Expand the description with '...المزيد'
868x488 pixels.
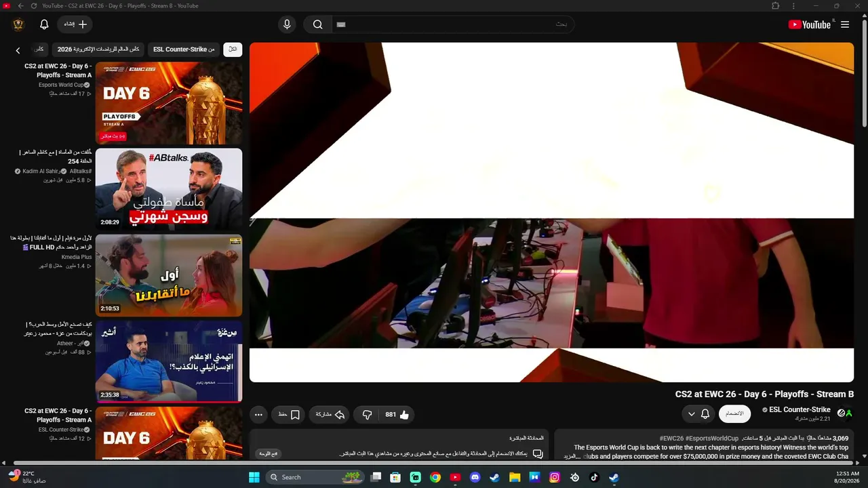[x=572, y=457]
